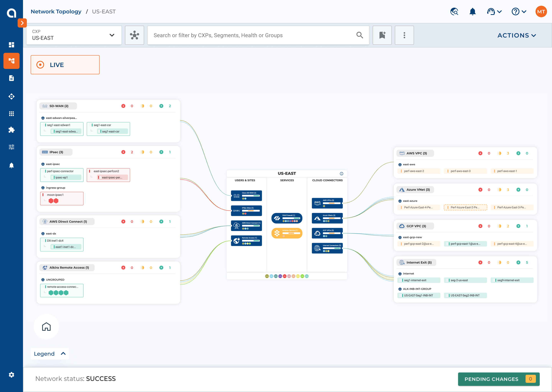The width and height of the screenshot is (552, 392).
Task: Open the help menu dropdown
Action: tap(519, 12)
